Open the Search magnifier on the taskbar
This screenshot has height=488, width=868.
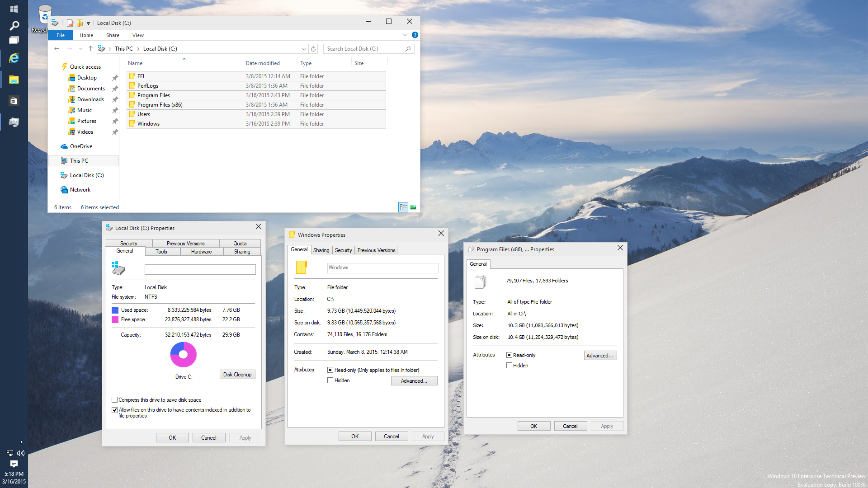pyautogui.click(x=14, y=25)
